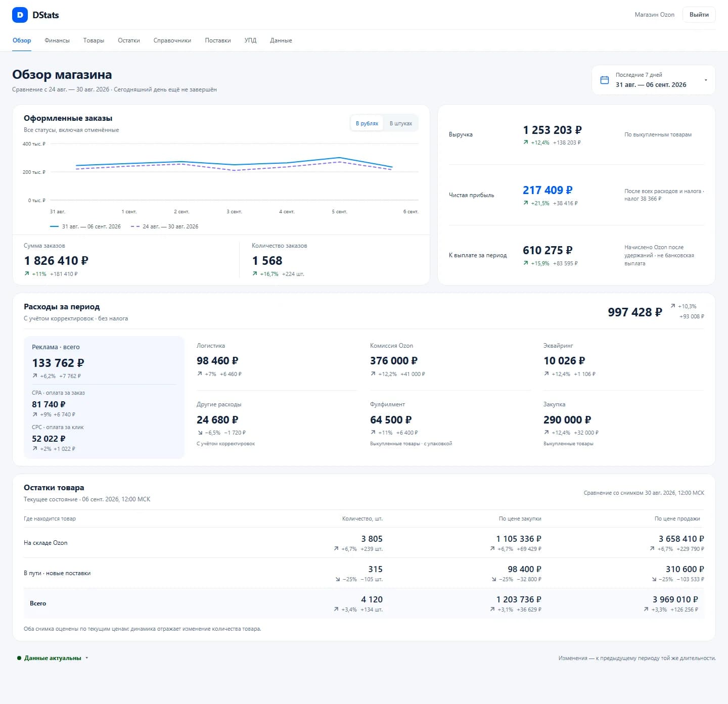Click the dashed purple previous-period legend entry
Image resolution: width=728 pixels, height=704 pixels.
coord(165,226)
